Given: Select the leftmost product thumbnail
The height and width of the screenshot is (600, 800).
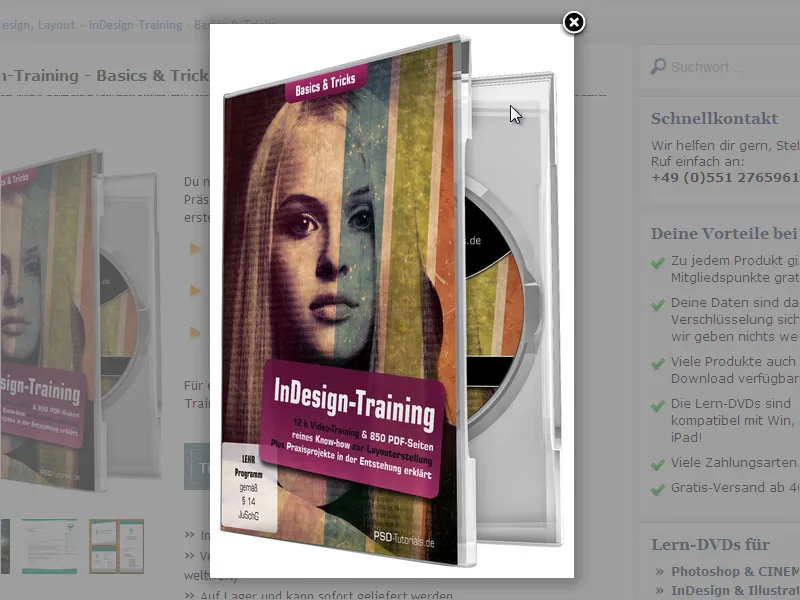Looking at the screenshot, I should tap(5, 545).
